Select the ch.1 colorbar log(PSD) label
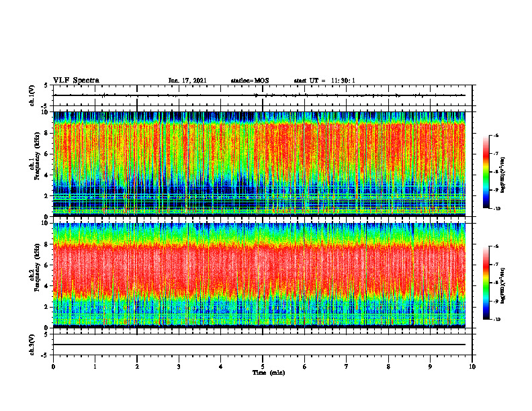The image size is (532, 411). tap(504, 175)
